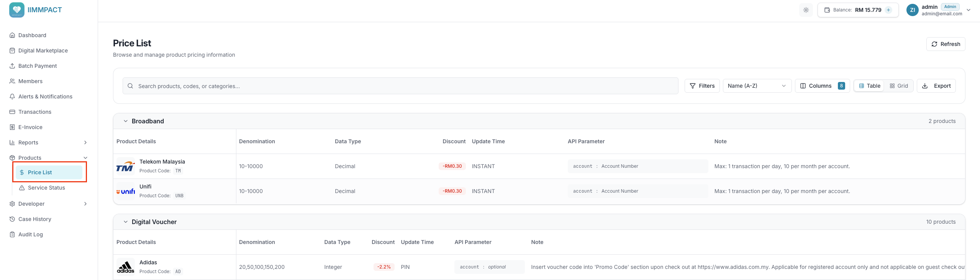The width and height of the screenshot is (980, 280).
Task: Click the IIMMPACT heart logo
Action: [16, 10]
